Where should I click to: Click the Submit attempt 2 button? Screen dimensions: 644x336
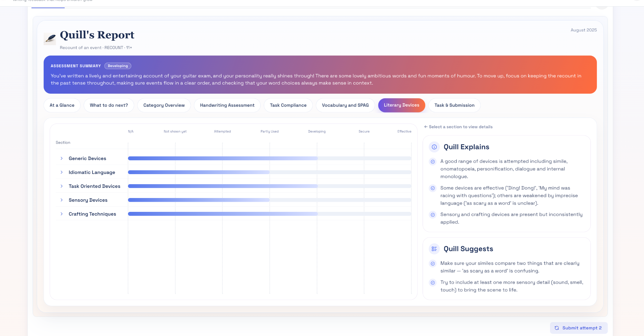[x=579, y=328]
